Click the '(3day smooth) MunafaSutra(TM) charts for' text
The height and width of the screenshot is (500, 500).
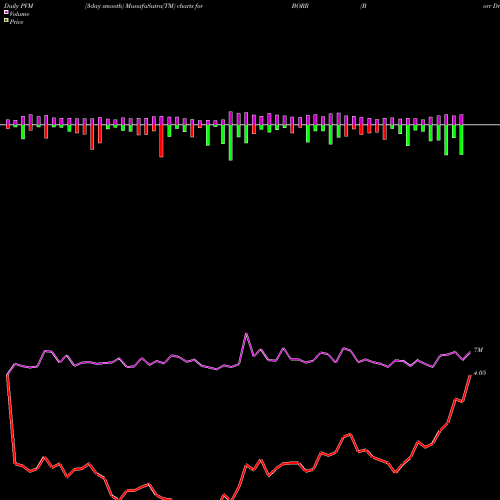144,6
